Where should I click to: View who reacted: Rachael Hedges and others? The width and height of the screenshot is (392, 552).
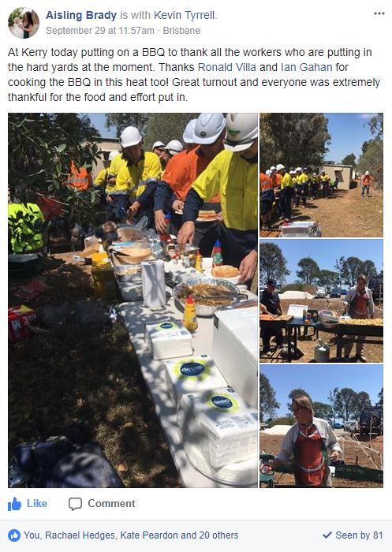131,535
